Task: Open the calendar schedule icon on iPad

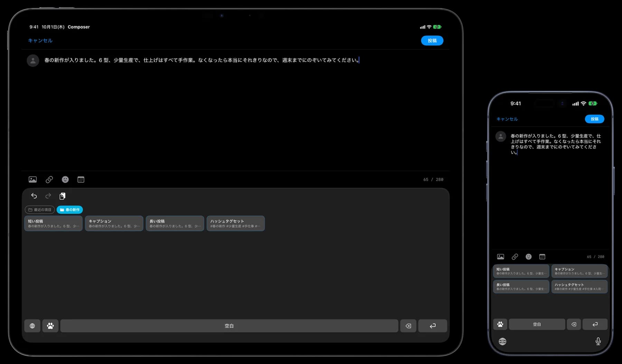Action: 81,179
